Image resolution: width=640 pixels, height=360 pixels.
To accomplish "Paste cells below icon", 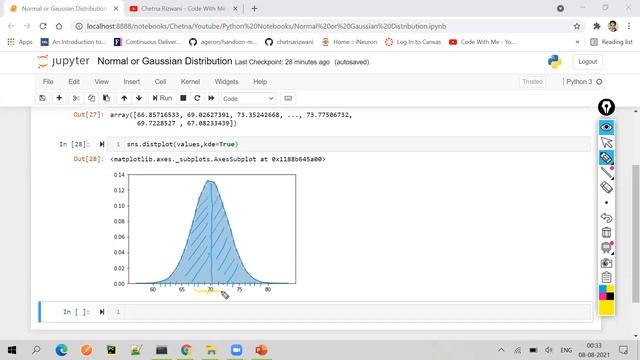I will point(107,98).
